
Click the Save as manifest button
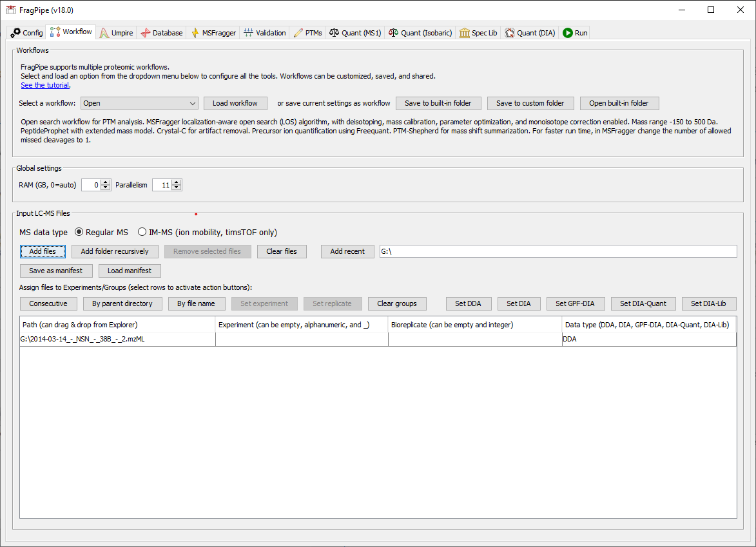coord(56,271)
